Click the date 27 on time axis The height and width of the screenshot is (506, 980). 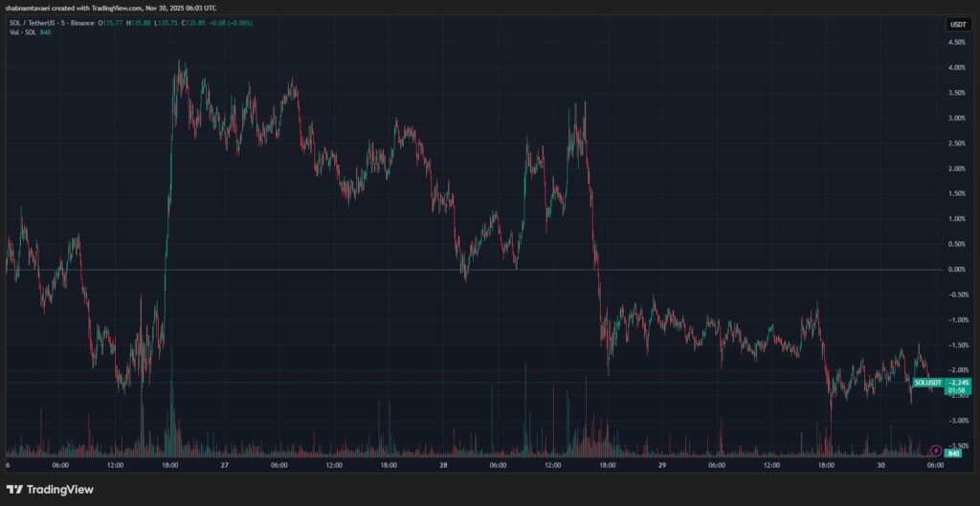[x=224, y=464]
